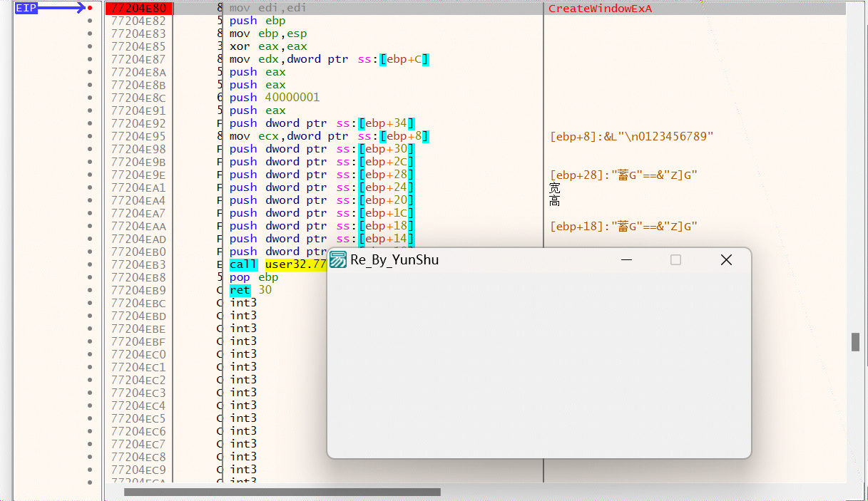Click the mov edi,edi instruction line
The height and width of the screenshot is (501, 868).
point(267,8)
